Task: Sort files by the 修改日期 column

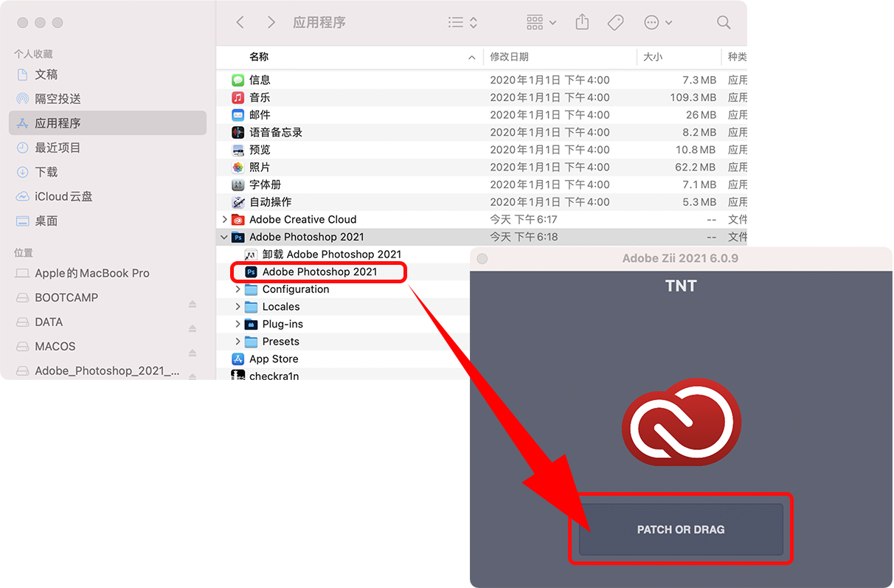Action: pyautogui.click(x=510, y=57)
